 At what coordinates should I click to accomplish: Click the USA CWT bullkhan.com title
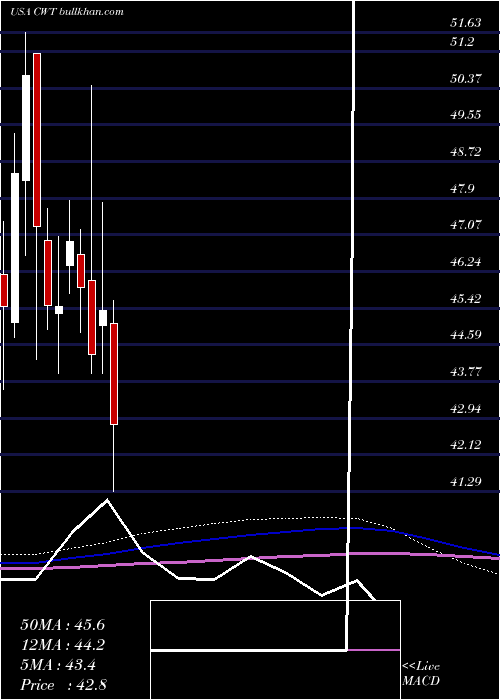[x=67, y=12]
